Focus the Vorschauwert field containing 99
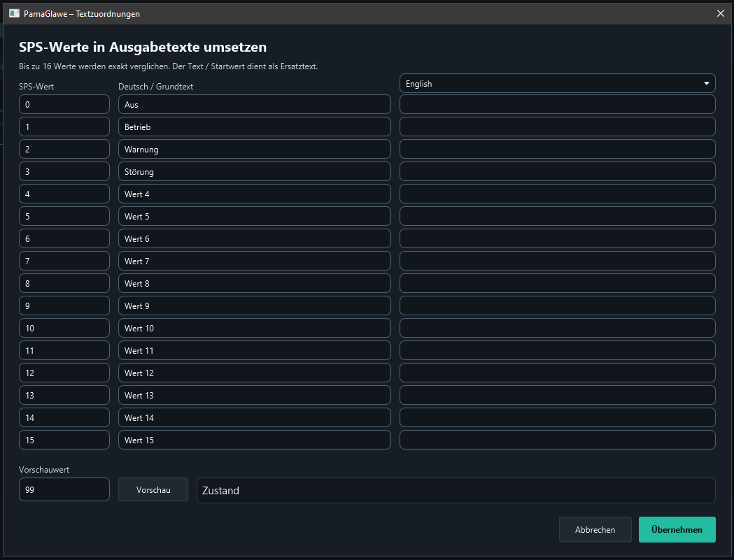Viewport: 734px width, 560px height. pyautogui.click(x=64, y=489)
